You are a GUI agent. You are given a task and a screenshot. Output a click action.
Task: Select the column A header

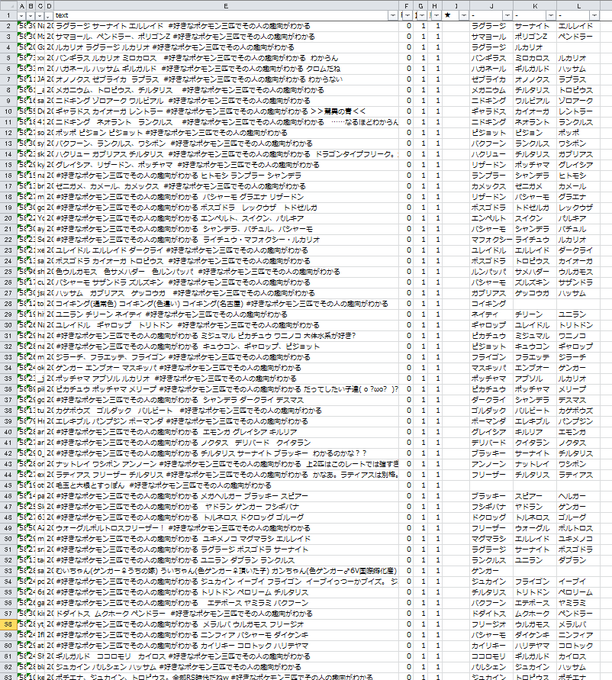click(x=22, y=6)
